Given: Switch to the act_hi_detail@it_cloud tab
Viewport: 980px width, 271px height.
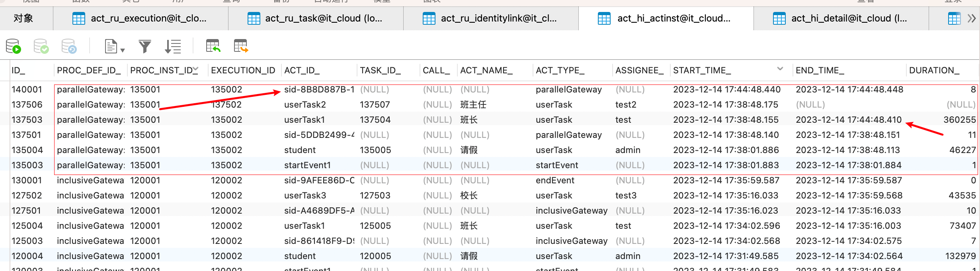Looking at the screenshot, I should pyautogui.click(x=841, y=18).
